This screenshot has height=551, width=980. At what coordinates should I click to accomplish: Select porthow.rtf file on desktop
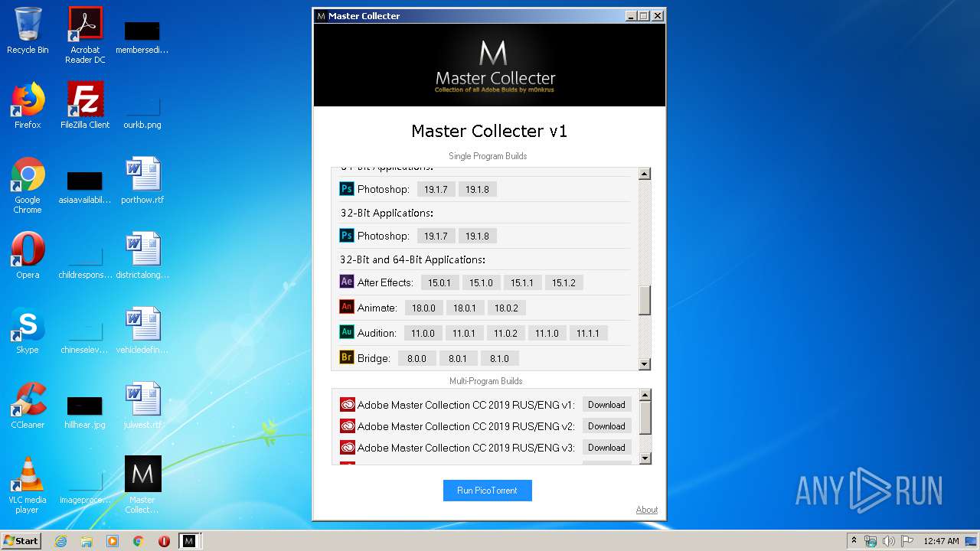click(x=142, y=181)
